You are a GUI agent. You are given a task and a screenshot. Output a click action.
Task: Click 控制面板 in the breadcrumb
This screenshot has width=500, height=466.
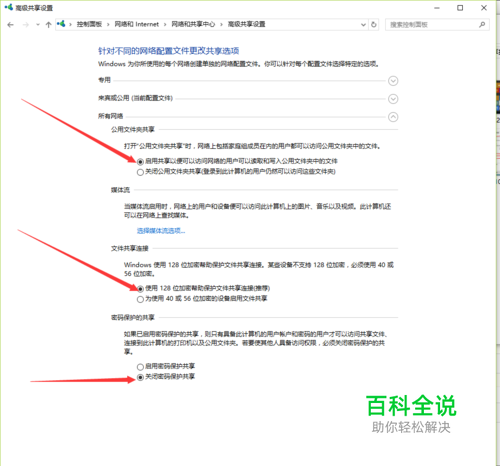(x=89, y=24)
